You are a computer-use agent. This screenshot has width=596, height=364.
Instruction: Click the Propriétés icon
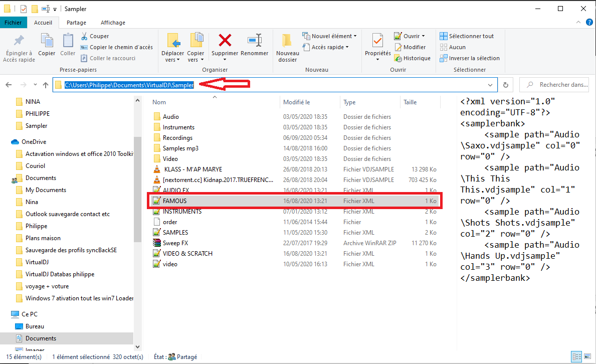coord(377,40)
